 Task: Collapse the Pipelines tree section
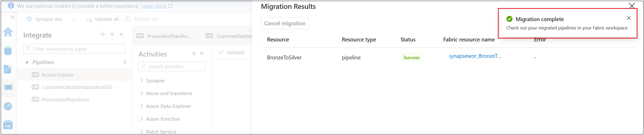pos(27,62)
